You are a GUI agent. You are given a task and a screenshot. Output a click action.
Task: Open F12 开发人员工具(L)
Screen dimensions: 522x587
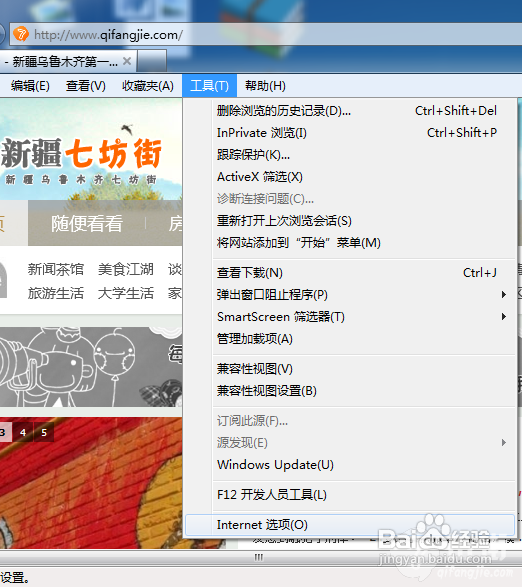350,495
